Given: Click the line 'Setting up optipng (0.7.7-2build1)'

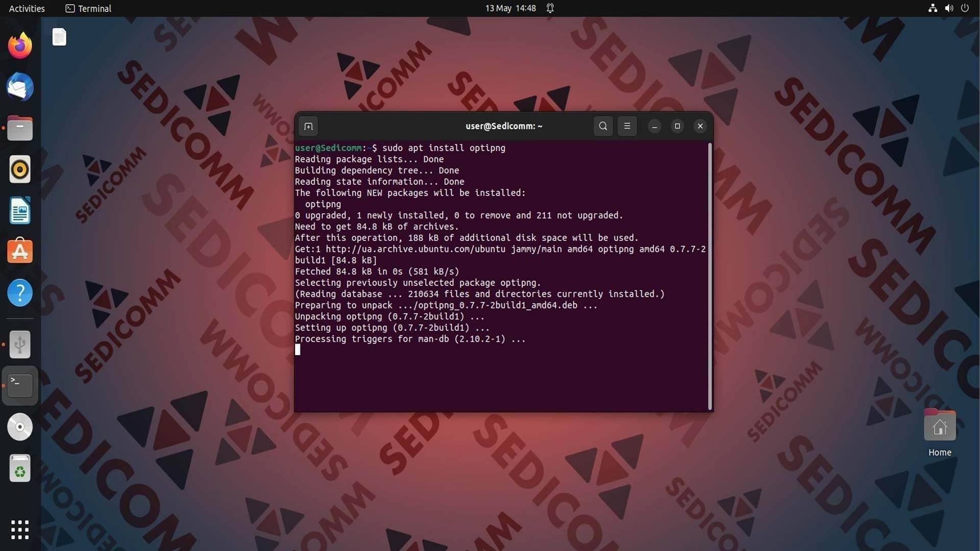Looking at the screenshot, I should point(392,328).
